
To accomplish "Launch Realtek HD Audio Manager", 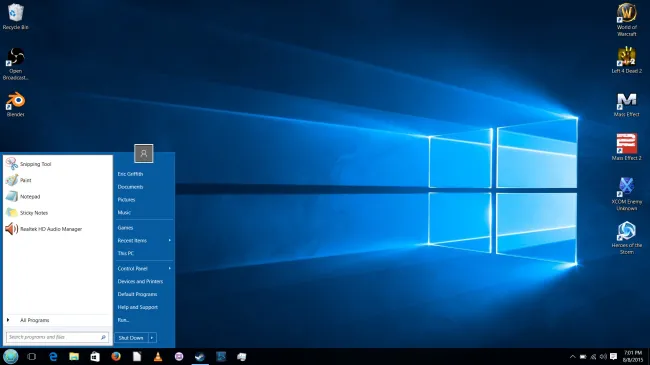I will point(57,229).
